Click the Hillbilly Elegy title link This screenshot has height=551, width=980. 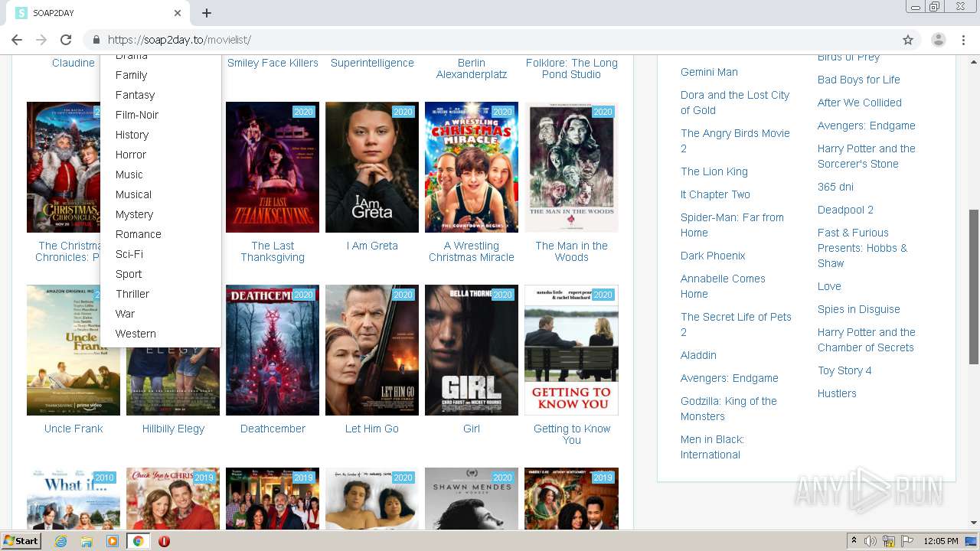(x=173, y=429)
